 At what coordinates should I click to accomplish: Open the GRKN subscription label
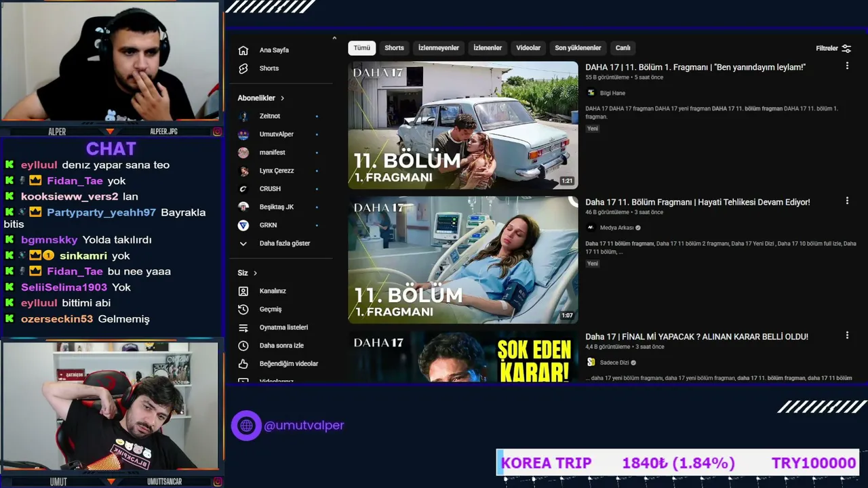click(x=268, y=225)
